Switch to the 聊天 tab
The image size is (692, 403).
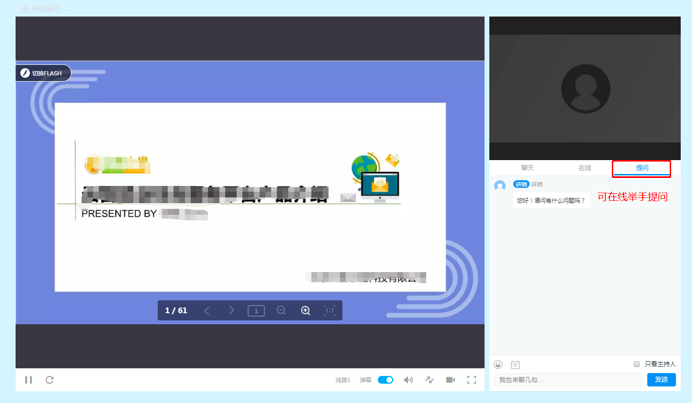pyautogui.click(x=527, y=168)
